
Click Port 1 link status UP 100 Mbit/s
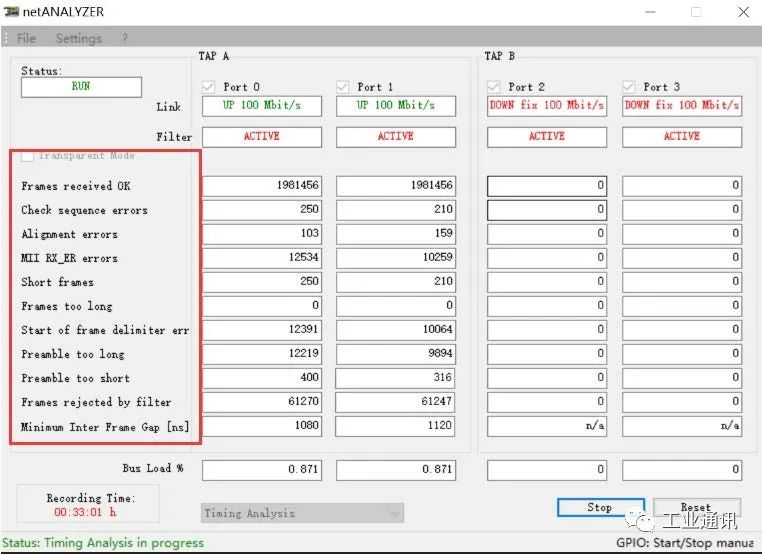coord(396,105)
